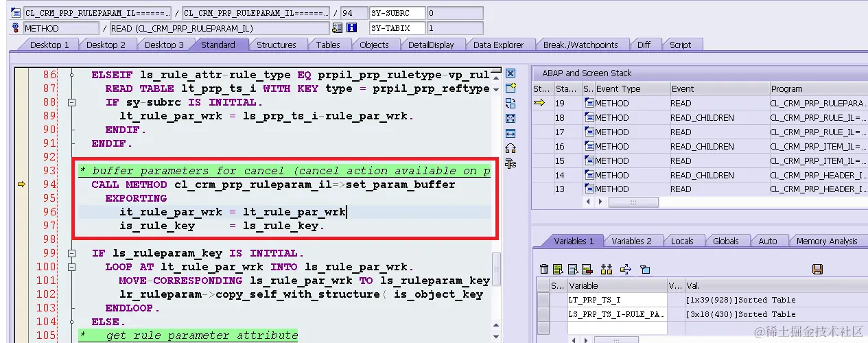Click the LT_PRP_TS_I variable cell

(616, 300)
